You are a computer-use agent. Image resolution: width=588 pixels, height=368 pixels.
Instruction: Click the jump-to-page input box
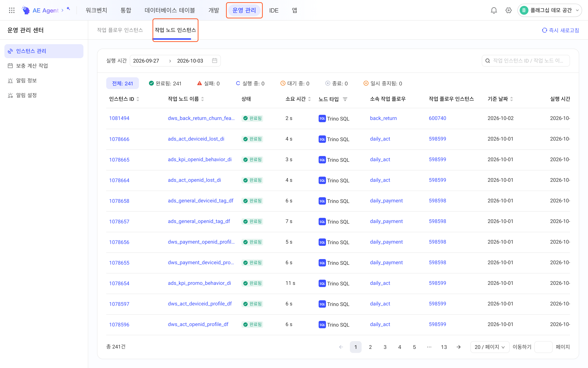(543, 347)
